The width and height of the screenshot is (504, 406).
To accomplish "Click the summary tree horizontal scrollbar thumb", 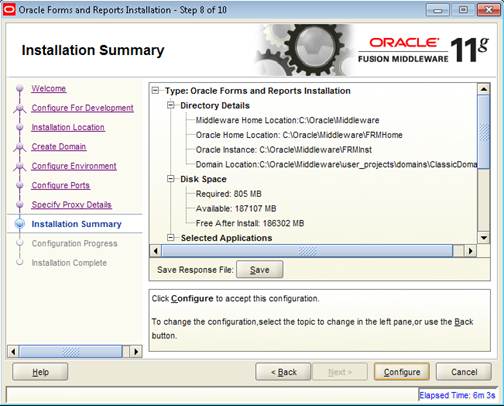I will click(307, 251).
